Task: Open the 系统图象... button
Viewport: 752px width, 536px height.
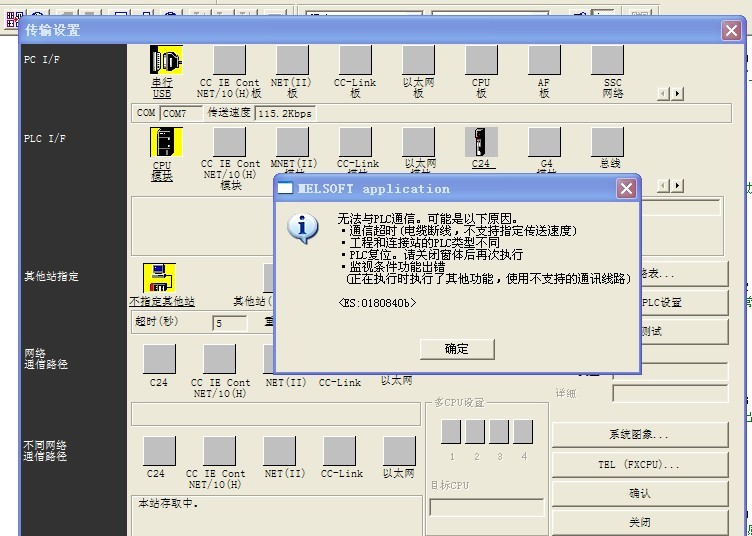Action: pyautogui.click(x=639, y=435)
